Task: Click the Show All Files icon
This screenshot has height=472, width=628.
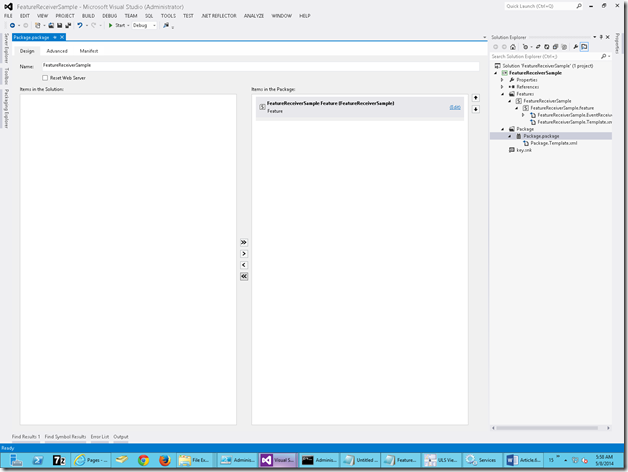Action: pyautogui.click(x=564, y=47)
